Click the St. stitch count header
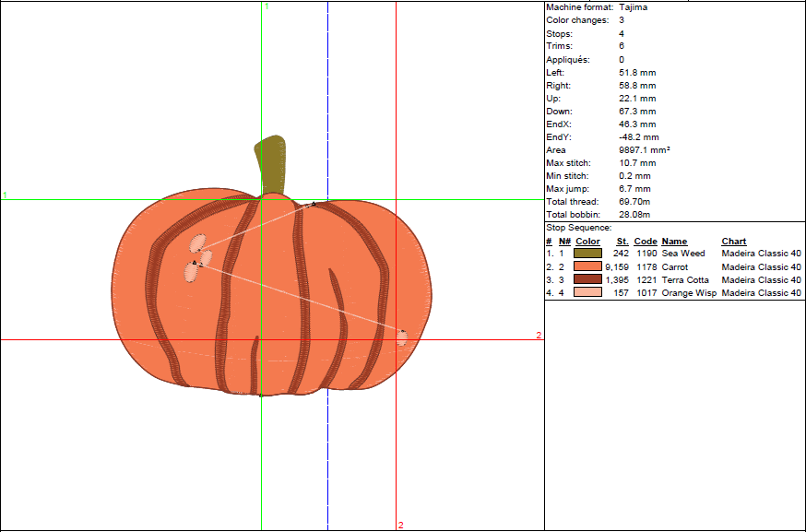The image size is (806, 532). (x=622, y=242)
